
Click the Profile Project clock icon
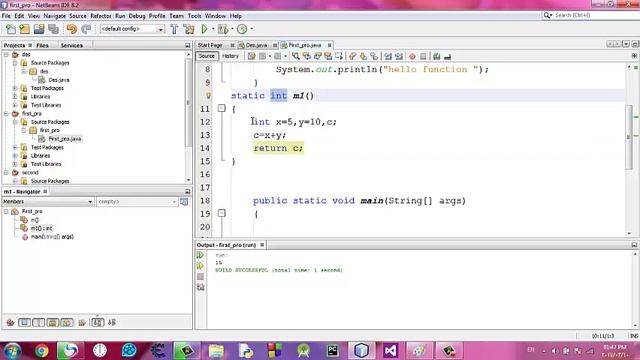pyautogui.click(x=242, y=29)
